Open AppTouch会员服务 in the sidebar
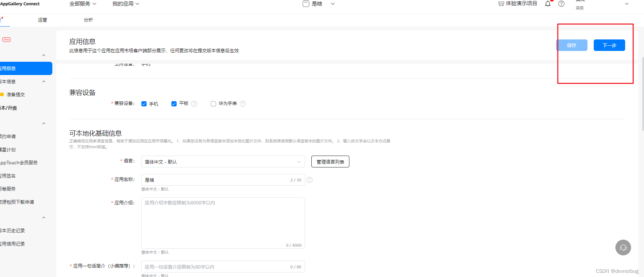This screenshot has width=644, height=277. [x=19, y=163]
